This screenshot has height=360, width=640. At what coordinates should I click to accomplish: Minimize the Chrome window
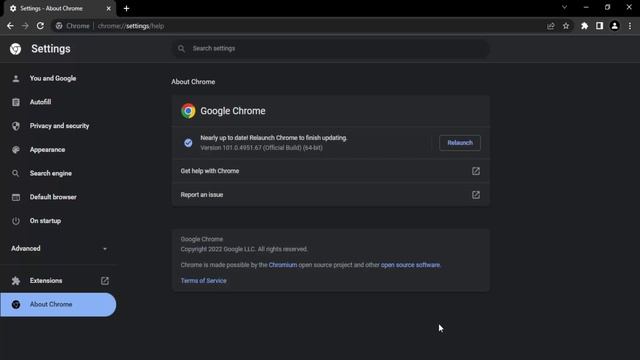pos(586,7)
